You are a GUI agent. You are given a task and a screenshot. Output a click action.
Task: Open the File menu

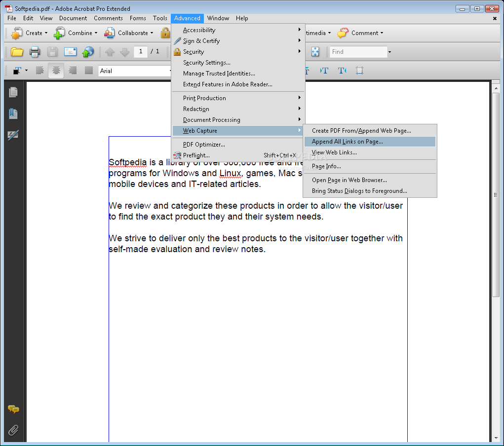pos(11,18)
